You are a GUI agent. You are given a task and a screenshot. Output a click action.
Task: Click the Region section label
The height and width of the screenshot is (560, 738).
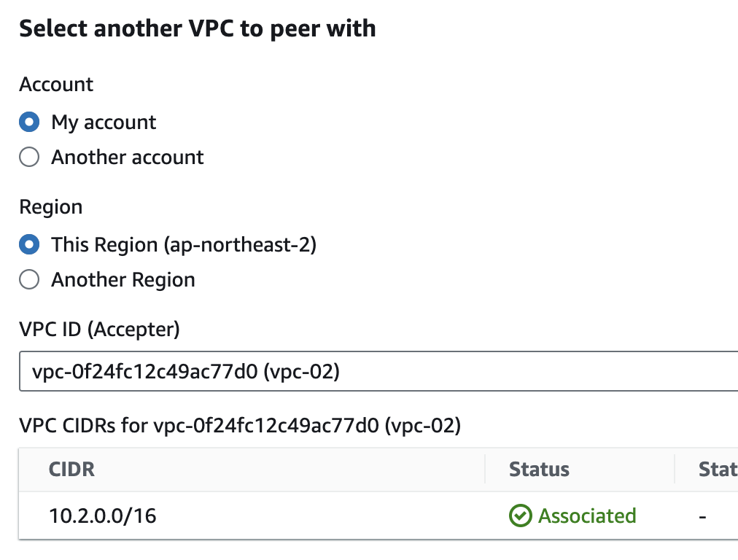[50, 207]
